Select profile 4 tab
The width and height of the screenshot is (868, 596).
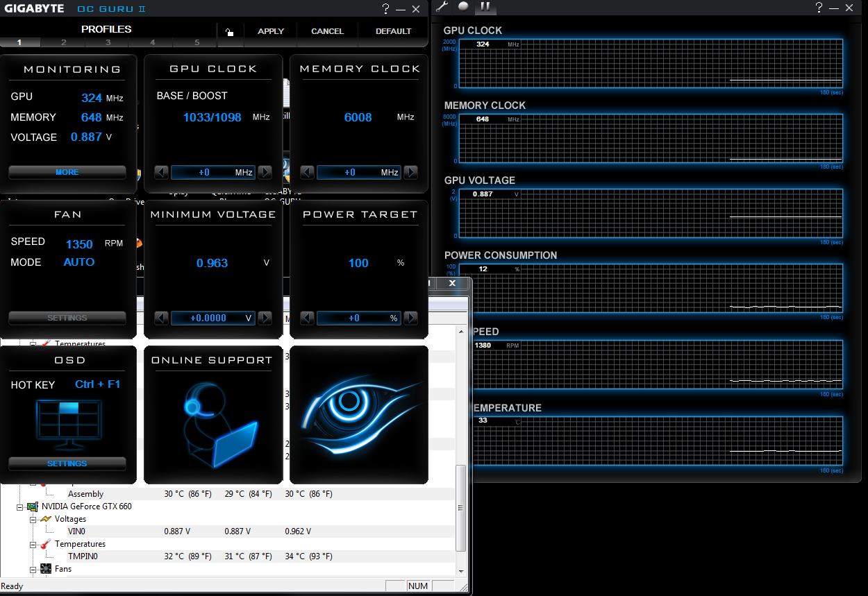(x=152, y=42)
